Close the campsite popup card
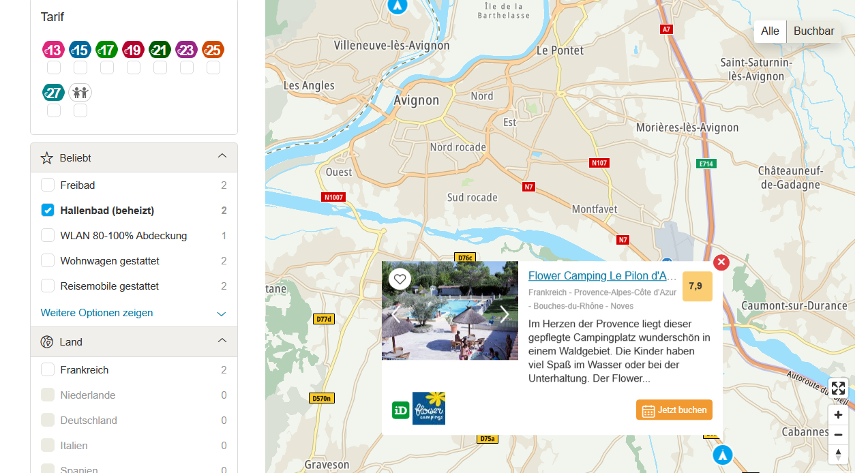 pyautogui.click(x=721, y=262)
